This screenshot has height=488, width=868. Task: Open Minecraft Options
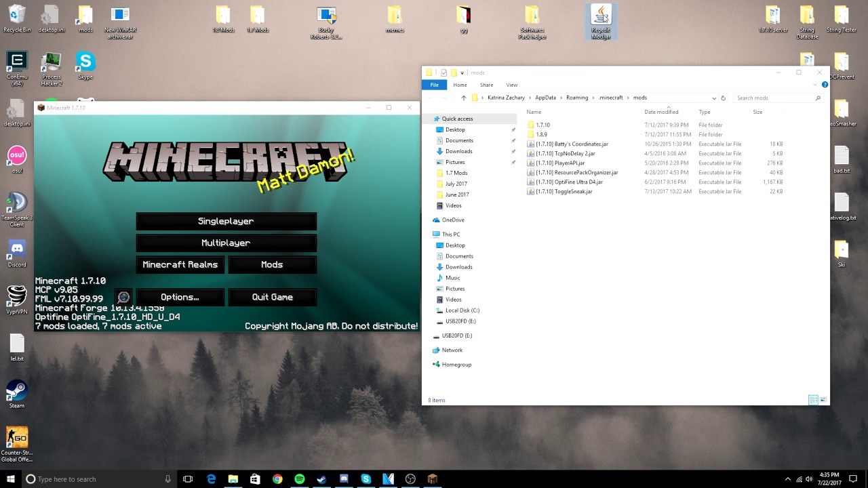click(x=180, y=297)
